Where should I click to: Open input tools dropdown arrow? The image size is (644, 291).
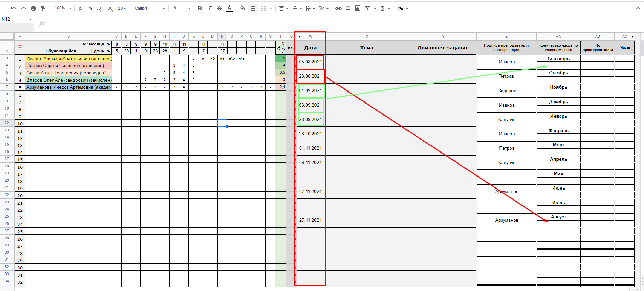pyautogui.click(x=407, y=9)
